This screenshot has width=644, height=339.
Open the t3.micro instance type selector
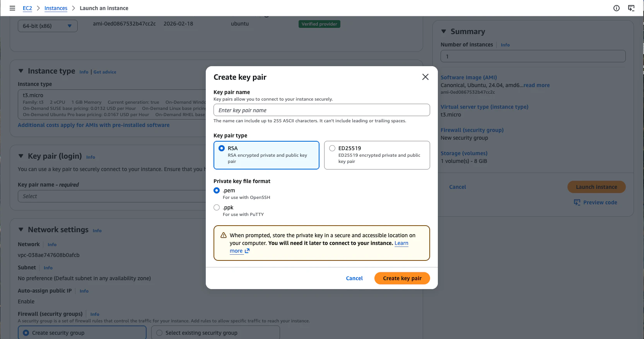point(112,104)
